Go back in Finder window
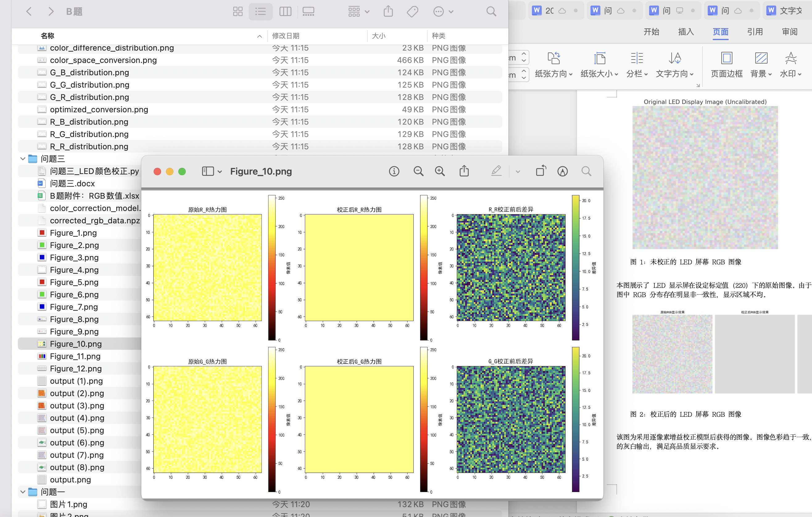 29,12
